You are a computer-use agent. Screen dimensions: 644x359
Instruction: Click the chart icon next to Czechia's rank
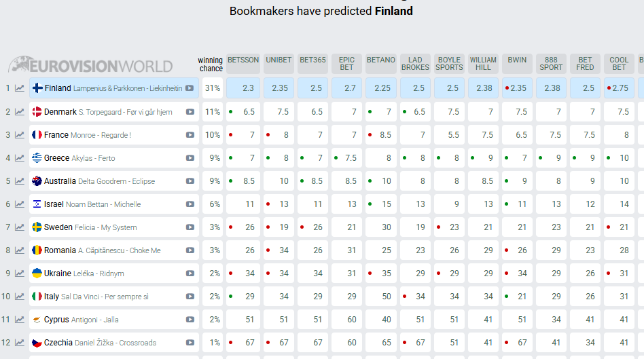(x=20, y=343)
